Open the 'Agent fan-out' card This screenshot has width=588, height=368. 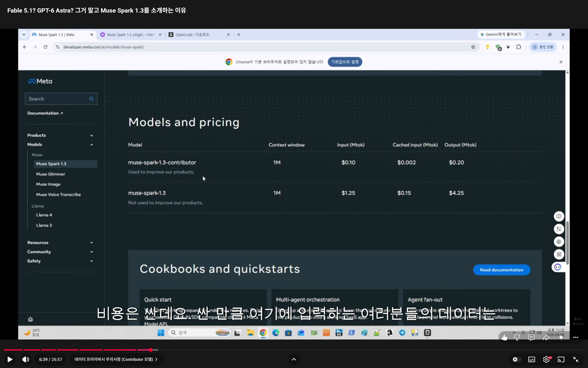point(466,308)
